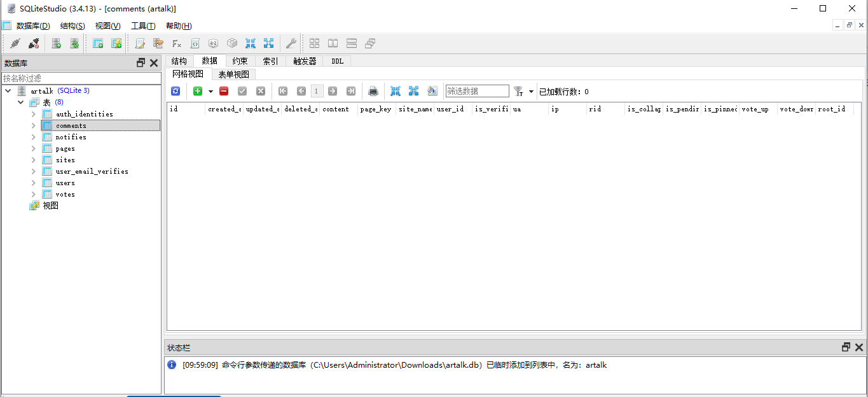This screenshot has width=868, height=397.
Task: Tile windows with the grid layout icon
Action: 315,43
